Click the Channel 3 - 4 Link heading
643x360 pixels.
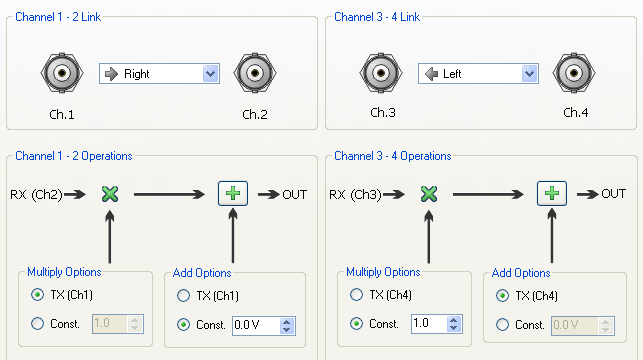click(377, 17)
